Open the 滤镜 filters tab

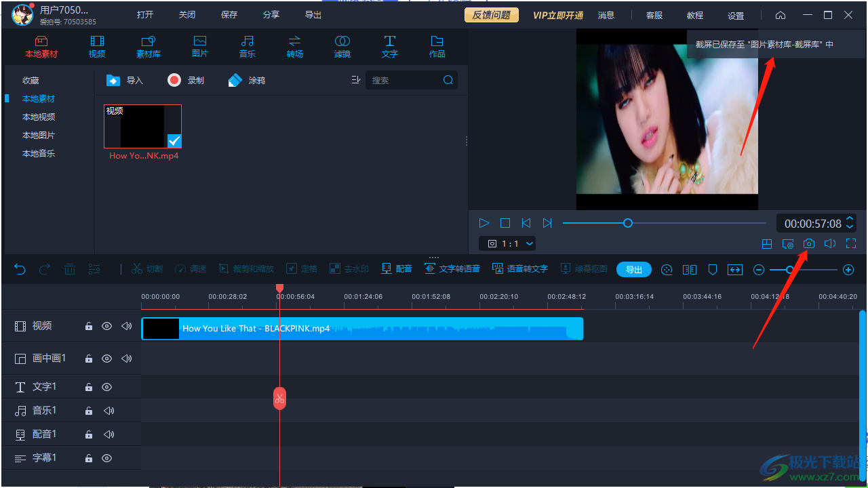[342, 47]
